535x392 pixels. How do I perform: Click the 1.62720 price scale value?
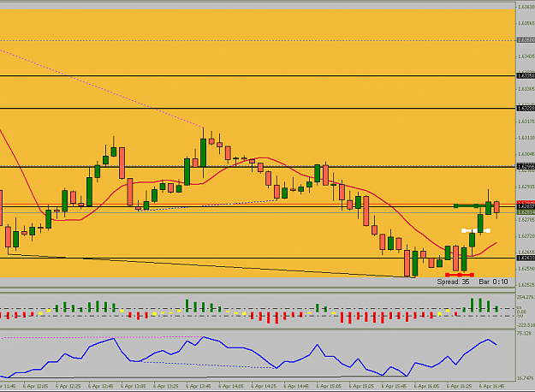pyautogui.click(x=526, y=236)
